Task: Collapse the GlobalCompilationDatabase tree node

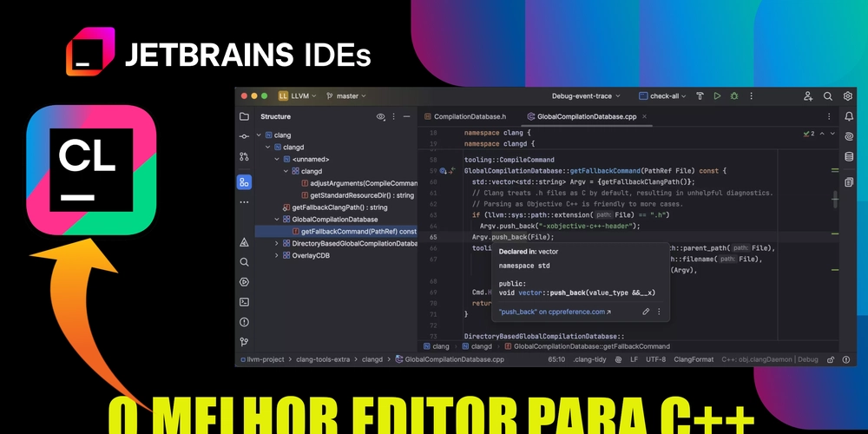Action: click(x=277, y=220)
